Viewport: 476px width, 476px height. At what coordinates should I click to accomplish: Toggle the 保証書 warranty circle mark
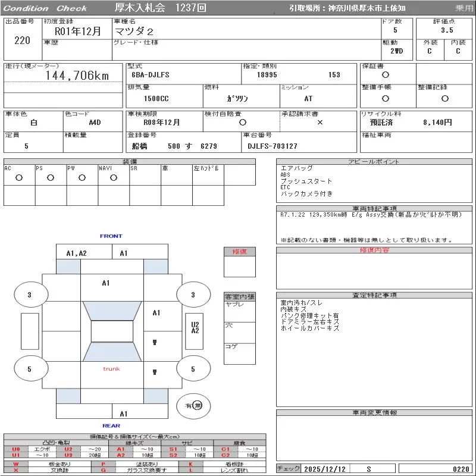click(x=386, y=75)
